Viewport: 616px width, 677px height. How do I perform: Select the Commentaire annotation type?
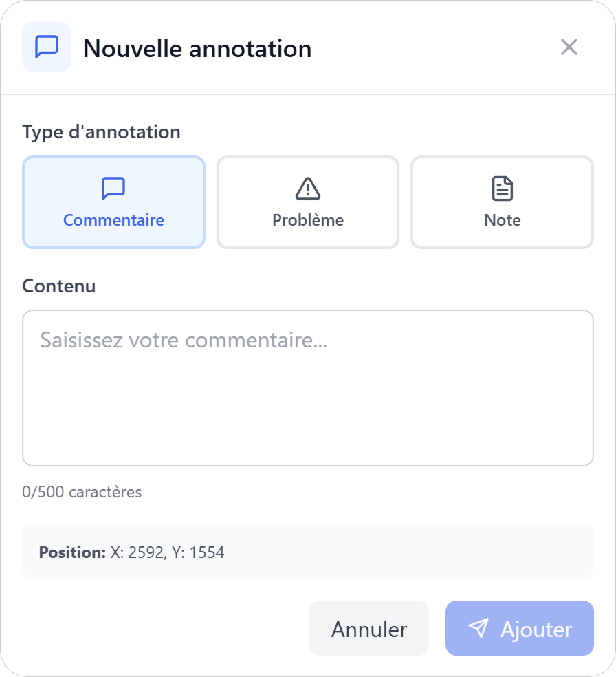(113, 203)
